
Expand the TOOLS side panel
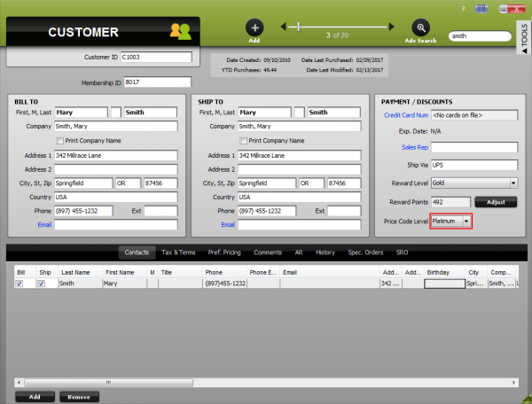click(524, 38)
